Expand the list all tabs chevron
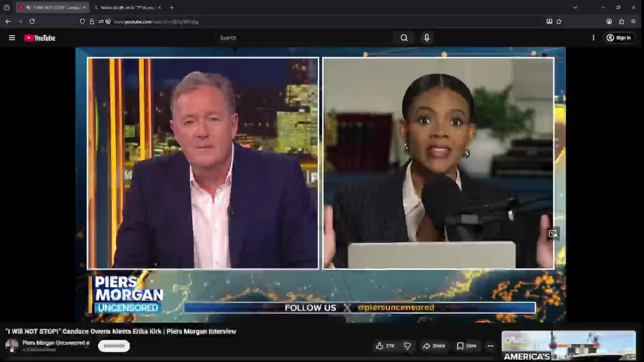The image size is (644, 362). pyautogui.click(x=575, y=8)
